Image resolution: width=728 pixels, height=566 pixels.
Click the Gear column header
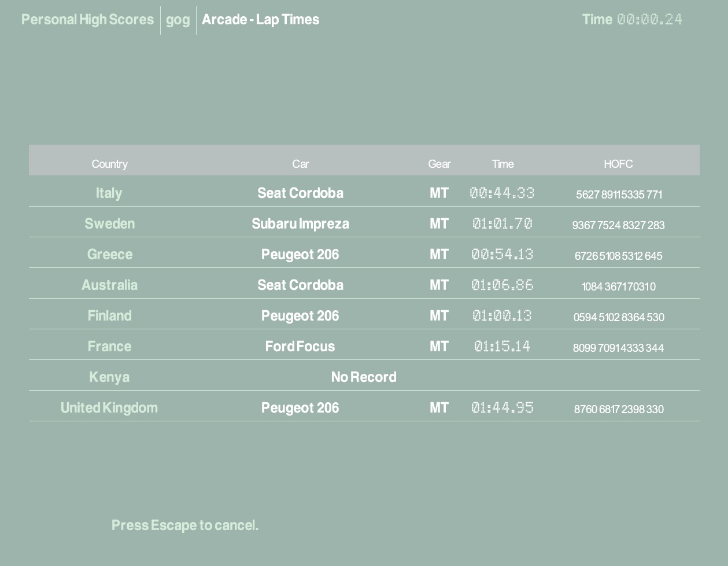tap(439, 164)
